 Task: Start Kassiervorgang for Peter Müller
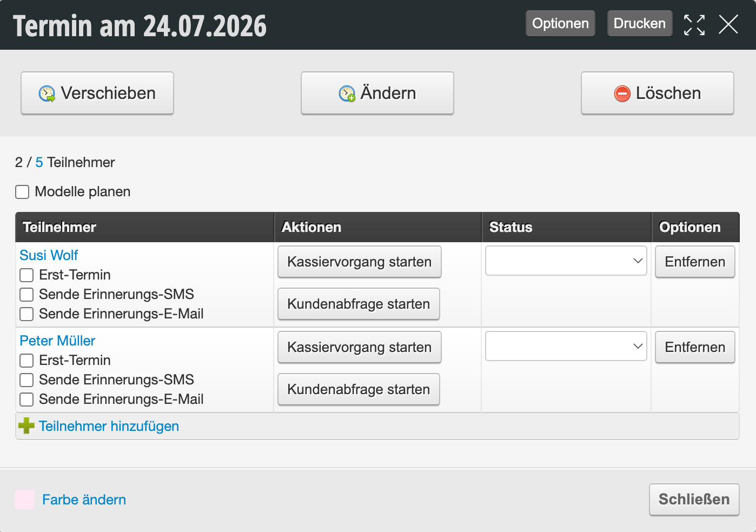click(x=360, y=347)
